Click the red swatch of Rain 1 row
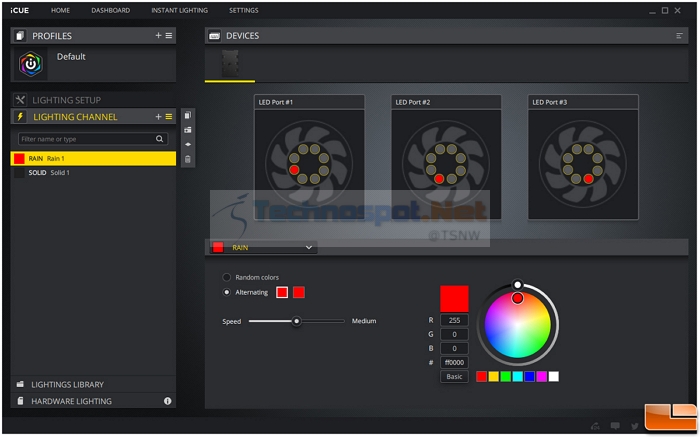Image resolution: width=700 pixels, height=437 pixels. 19,158
